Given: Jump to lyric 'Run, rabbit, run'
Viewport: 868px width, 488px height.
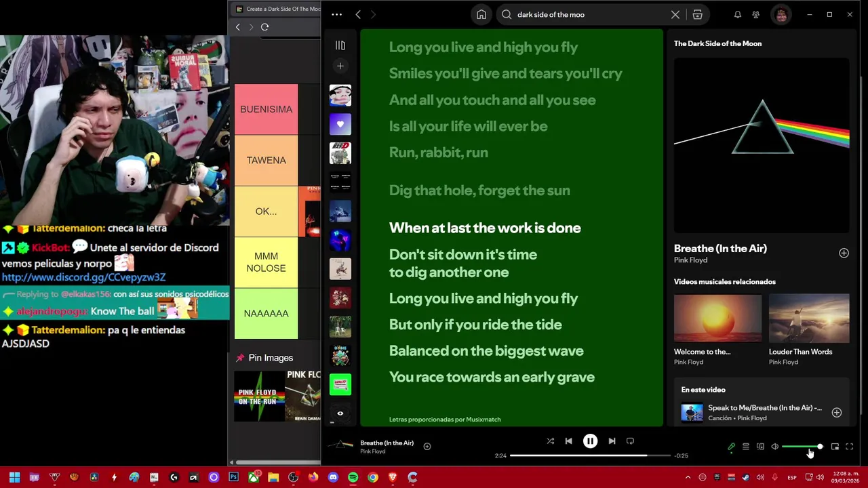Looking at the screenshot, I should click(439, 152).
